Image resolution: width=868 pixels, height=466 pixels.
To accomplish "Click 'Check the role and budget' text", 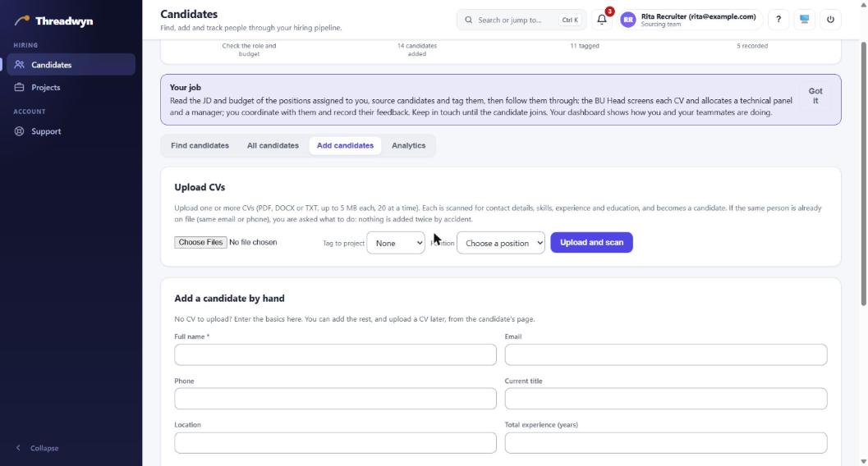I will 249,50.
